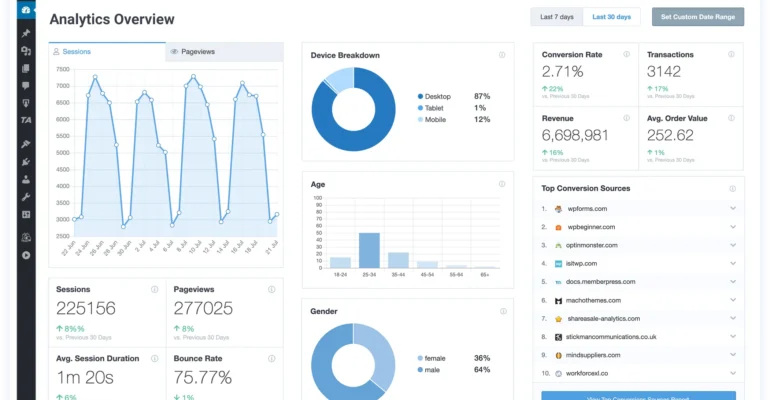Click the Analytics Overview heading

point(112,19)
